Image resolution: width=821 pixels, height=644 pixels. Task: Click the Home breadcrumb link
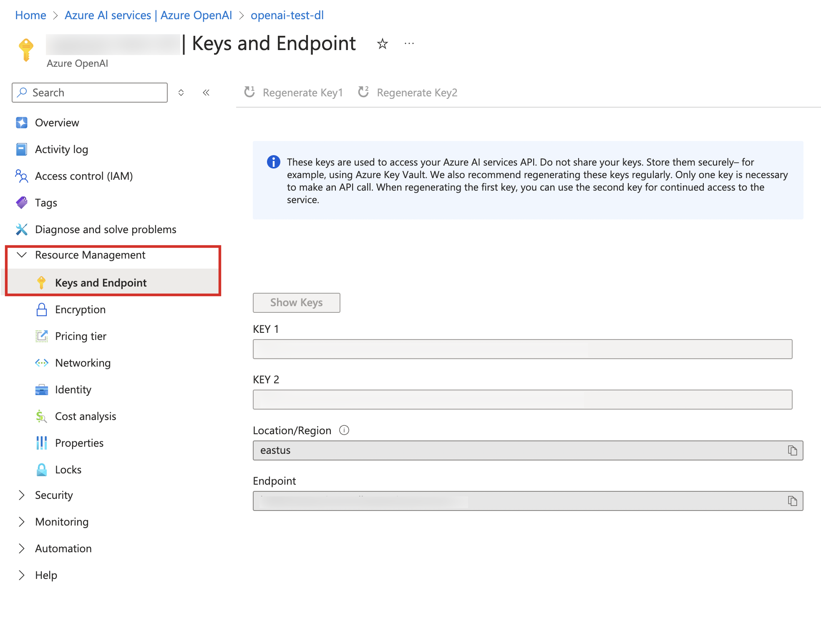coord(30,15)
